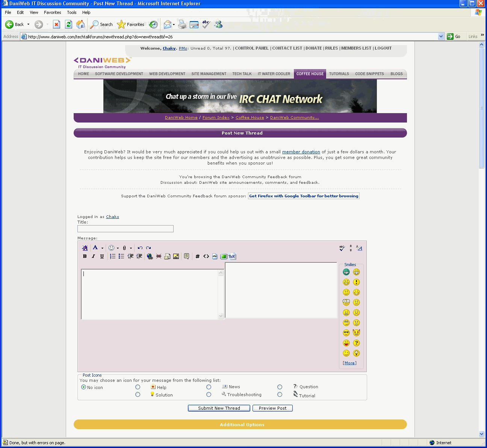Click the thread Title input field

(126, 229)
